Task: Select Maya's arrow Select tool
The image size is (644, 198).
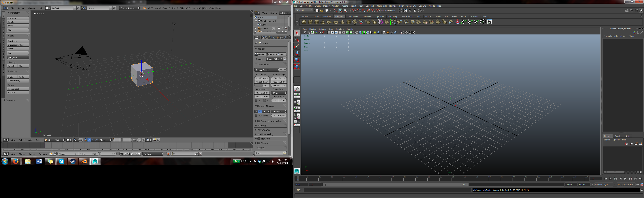Action: [297, 33]
